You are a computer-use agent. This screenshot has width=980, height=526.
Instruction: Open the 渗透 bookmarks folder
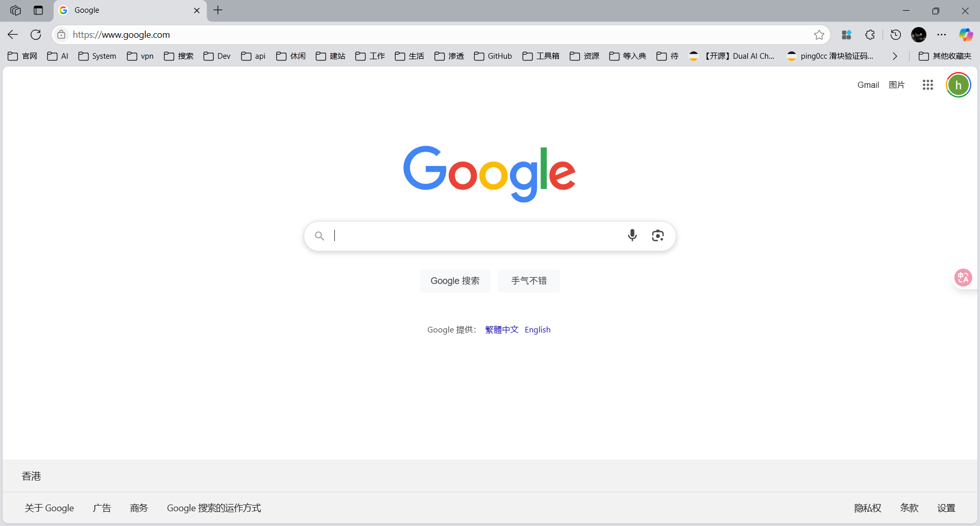pyautogui.click(x=449, y=56)
